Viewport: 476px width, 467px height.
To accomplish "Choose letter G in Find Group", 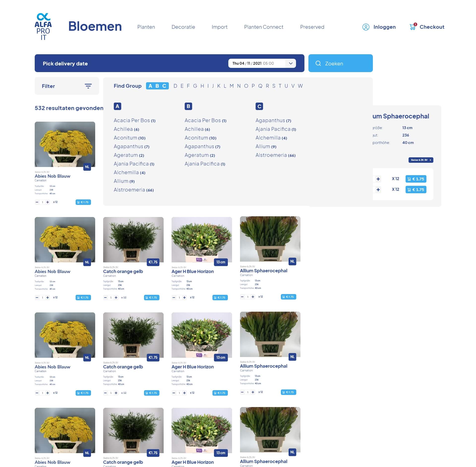I will [x=195, y=86].
